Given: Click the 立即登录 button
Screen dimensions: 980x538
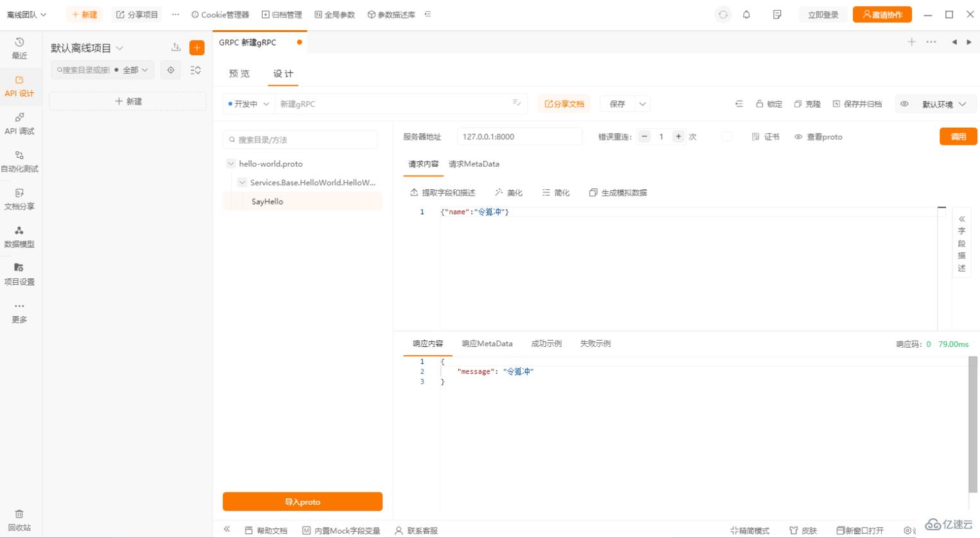Looking at the screenshot, I should point(823,15).
